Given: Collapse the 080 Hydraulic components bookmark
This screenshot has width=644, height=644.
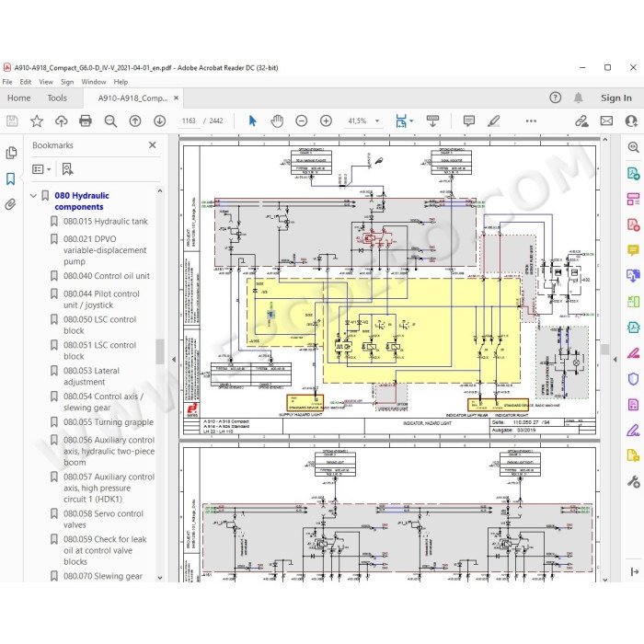Looking at the screenshot, I should click(x=34, y=195).
